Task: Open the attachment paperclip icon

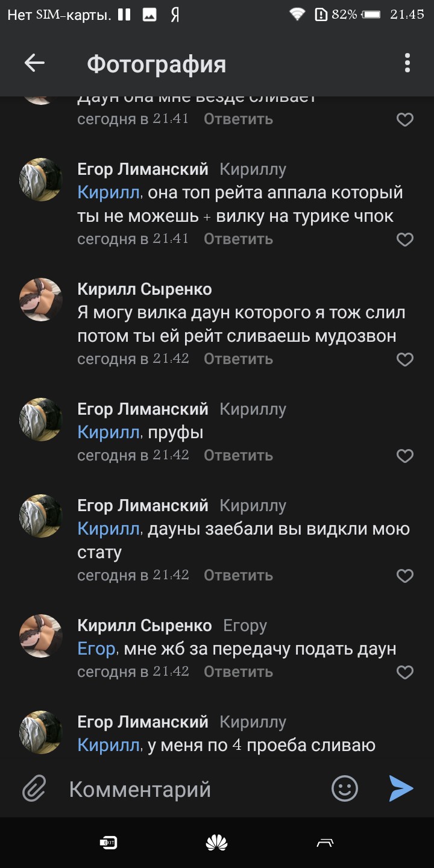Action: click(33, 788)
